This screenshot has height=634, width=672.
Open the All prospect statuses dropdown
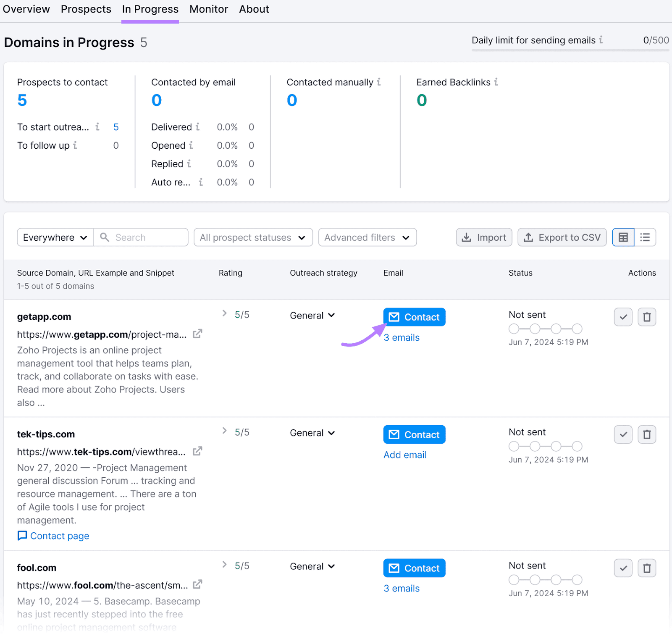252,237
